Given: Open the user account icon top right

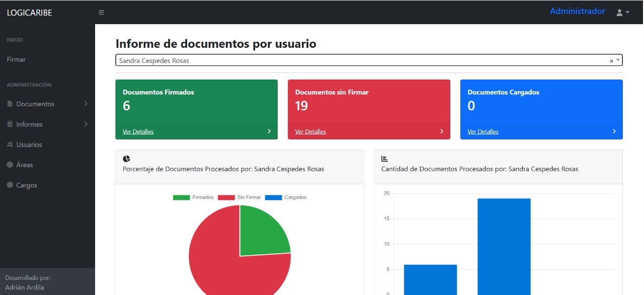Looking at the screenshot, I should tap(619, 12).
